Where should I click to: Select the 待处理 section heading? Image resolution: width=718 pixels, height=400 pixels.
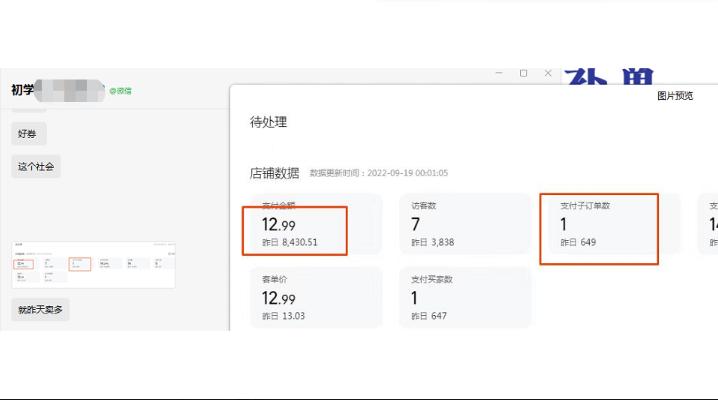pos(268,122)
